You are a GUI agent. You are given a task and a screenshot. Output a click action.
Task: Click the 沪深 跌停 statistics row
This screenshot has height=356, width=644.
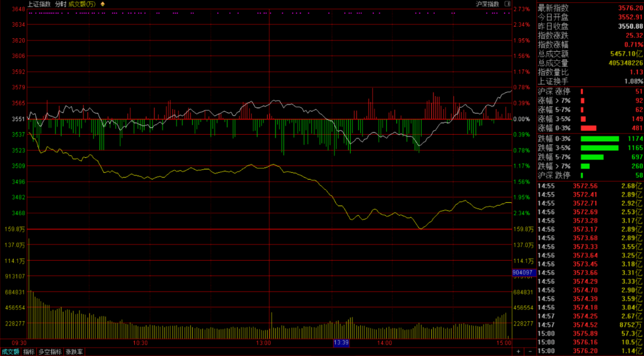click(x=590, y=175)
